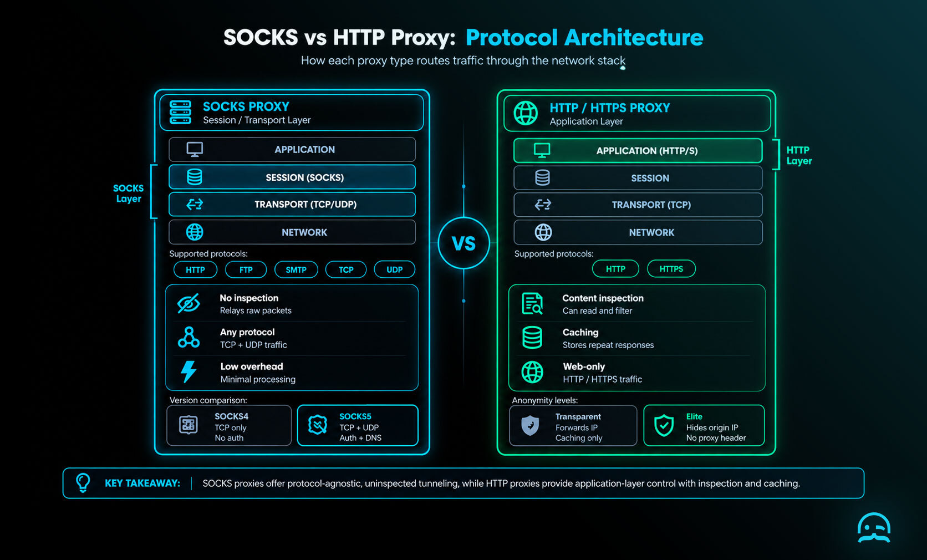Click the lightbulb icon next to KEY TAKEAWAY
Screen dimensions: 927x560
coord(83,483)
